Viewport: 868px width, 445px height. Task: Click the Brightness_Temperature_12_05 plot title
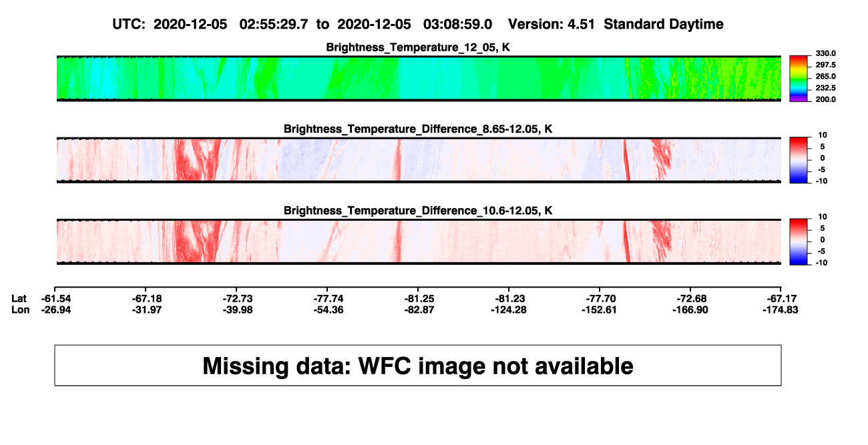419,47
